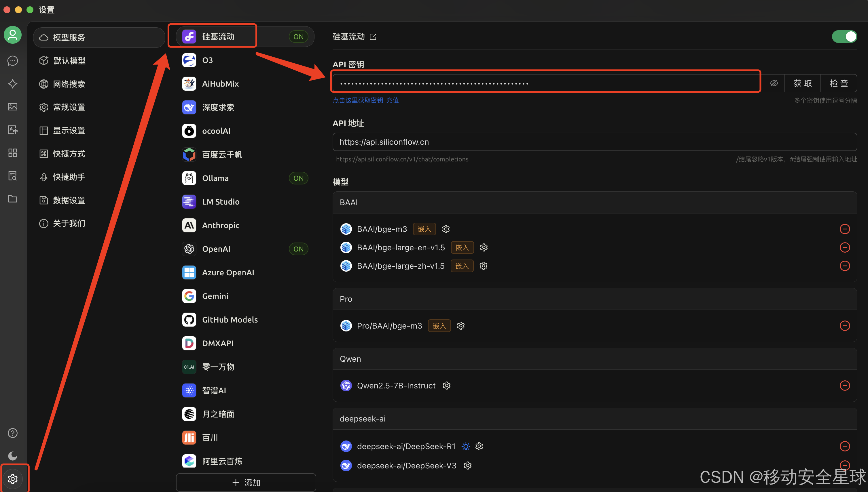The height and width of the screenshot is (492, 868).
Task: Open the mini apps grid icon
Action: pyautogui.click(x=12, y=153)
